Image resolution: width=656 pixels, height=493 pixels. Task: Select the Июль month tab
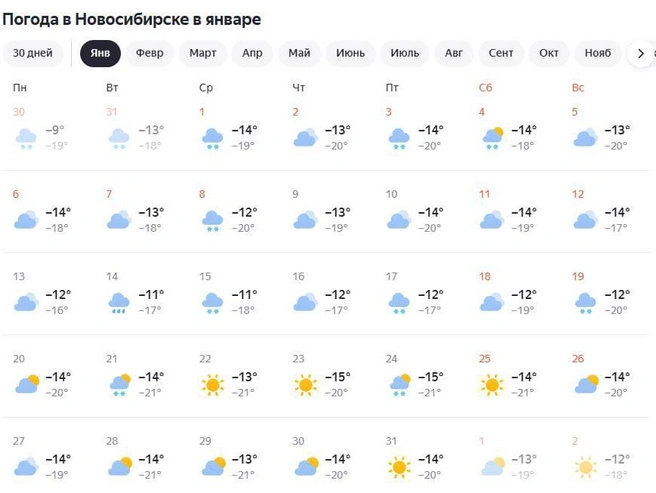tap(405, 54)
